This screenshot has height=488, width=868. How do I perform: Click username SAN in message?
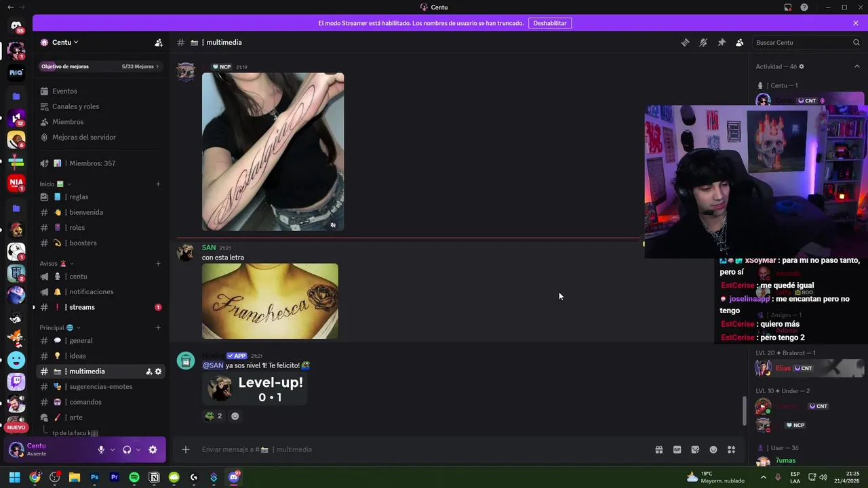coord(209,247)
